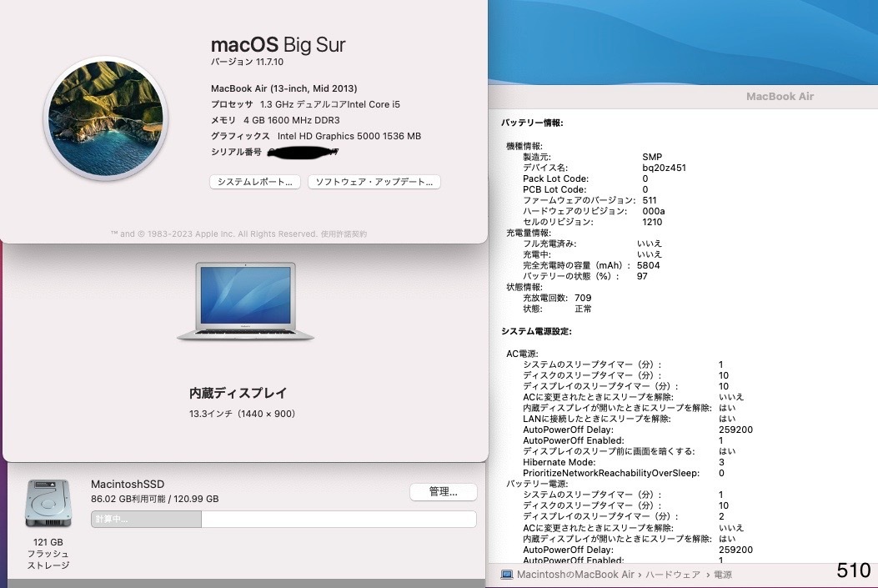Click the 内蔵ディスプレイ heading
The width and height of the screenshot is (878, 588).
pos(238,393)
